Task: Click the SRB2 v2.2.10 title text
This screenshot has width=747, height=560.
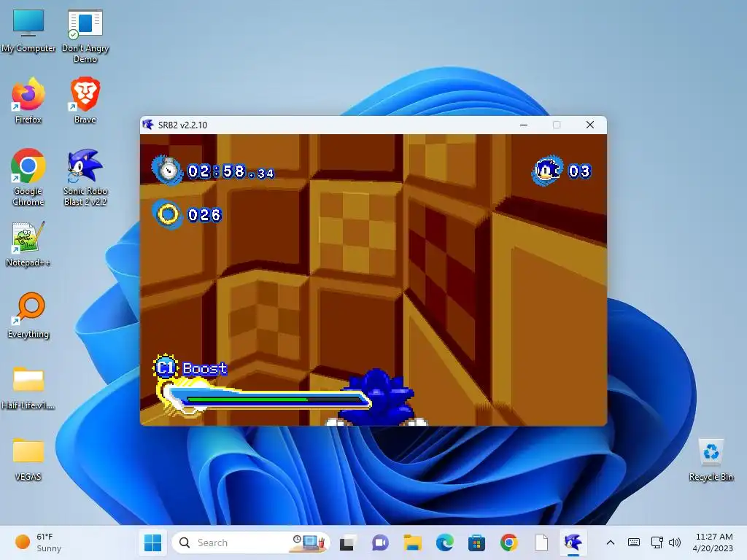Action: pyautogui.click(x=182, y=125)
